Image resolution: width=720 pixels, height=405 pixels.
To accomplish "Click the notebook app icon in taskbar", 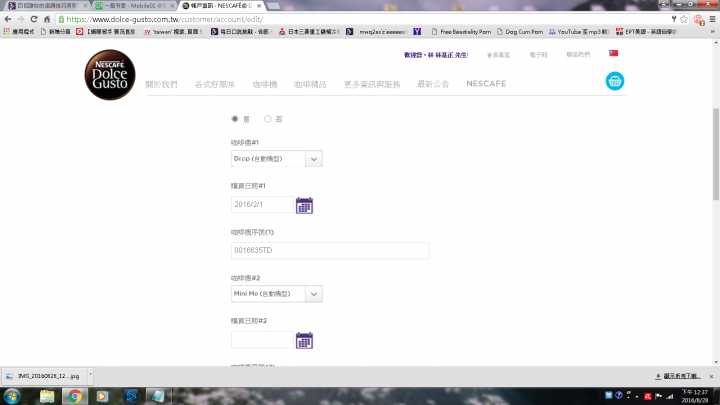I will pos(158,396).
